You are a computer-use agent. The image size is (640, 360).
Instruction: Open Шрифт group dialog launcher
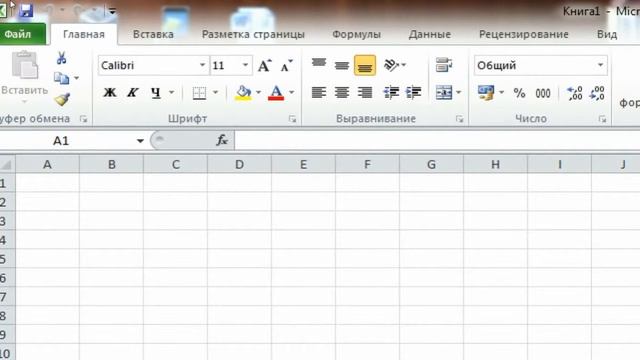pyautogui.click(x=292, y=119)
